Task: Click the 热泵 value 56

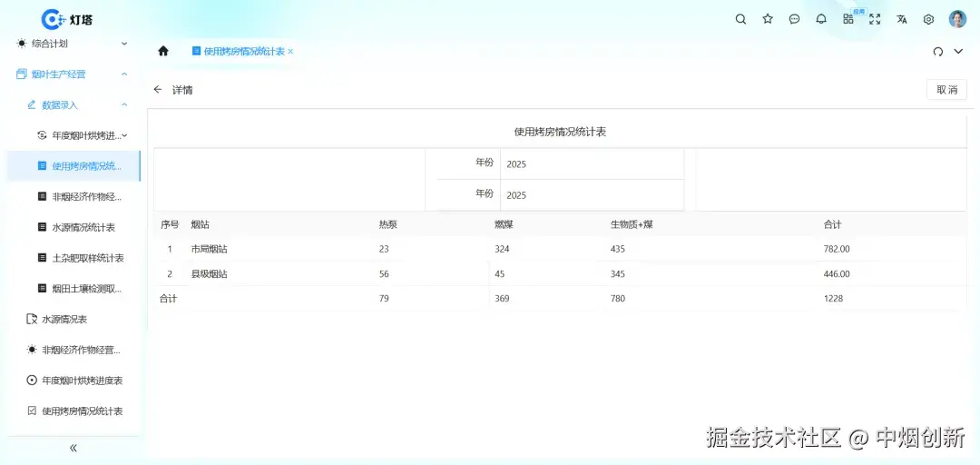Action: 384,274
